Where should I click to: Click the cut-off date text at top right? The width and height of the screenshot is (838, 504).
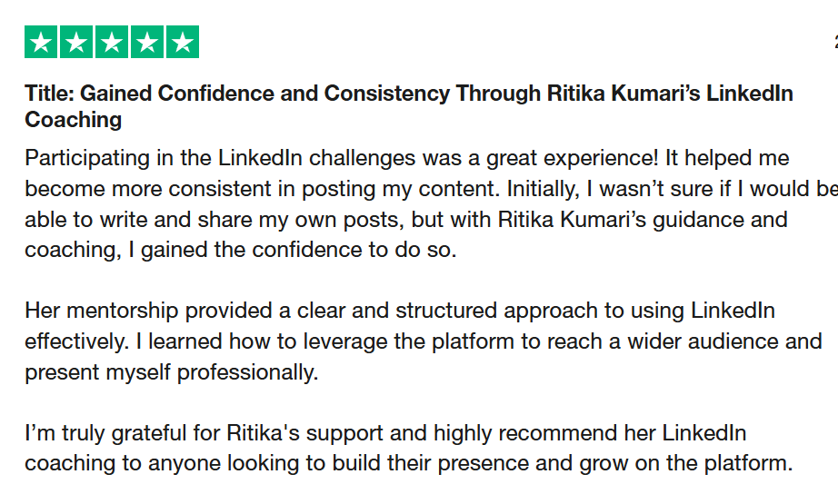click(x=834, y=42)
